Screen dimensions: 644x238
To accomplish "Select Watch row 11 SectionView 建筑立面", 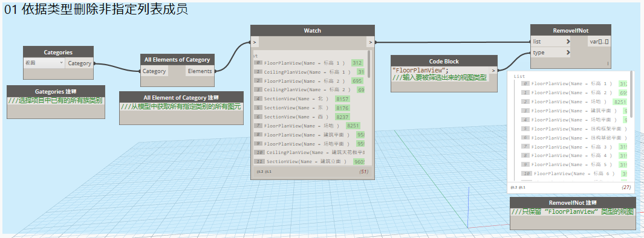I will coord(309,162).
